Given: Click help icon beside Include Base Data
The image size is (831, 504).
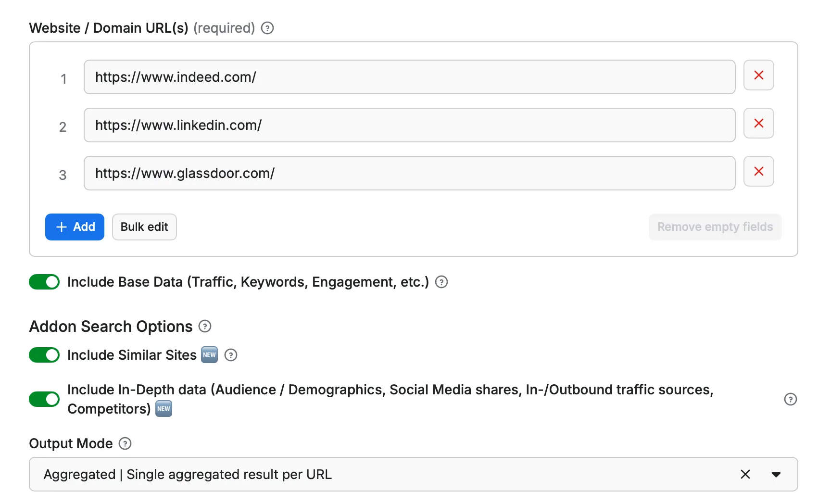Looking at the screenshot, I should click(441, 282).
